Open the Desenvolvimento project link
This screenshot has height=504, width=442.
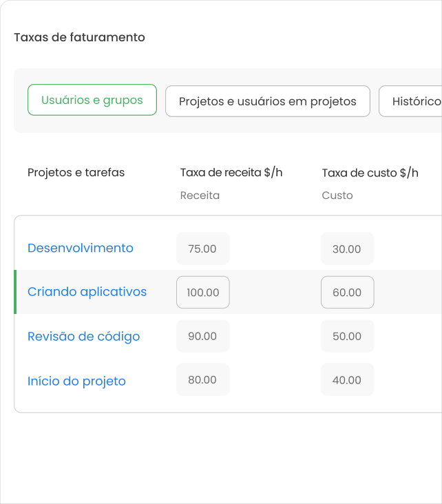(x=81, y=248)
